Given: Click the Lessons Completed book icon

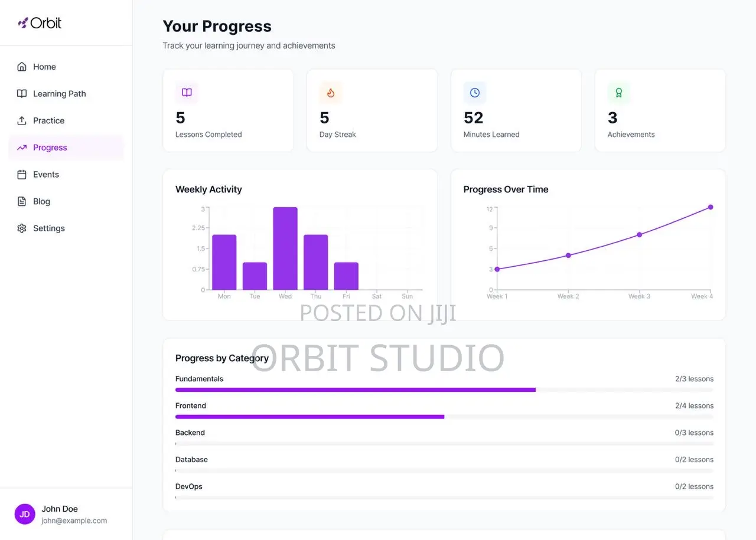Looking at the screenshot, I should [x=187, y=93].
